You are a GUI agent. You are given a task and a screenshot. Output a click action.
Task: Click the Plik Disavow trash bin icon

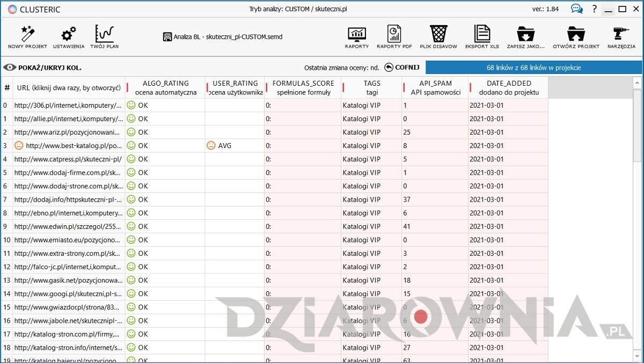(438, 35)
